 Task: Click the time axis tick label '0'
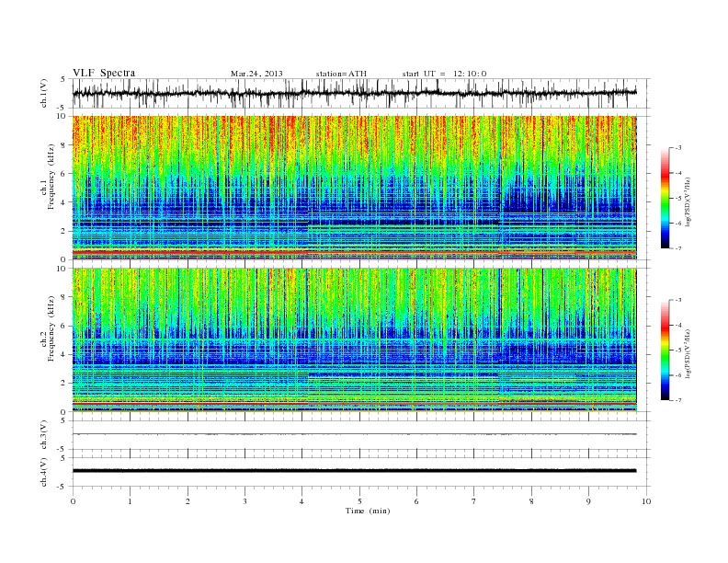point(73,501)
